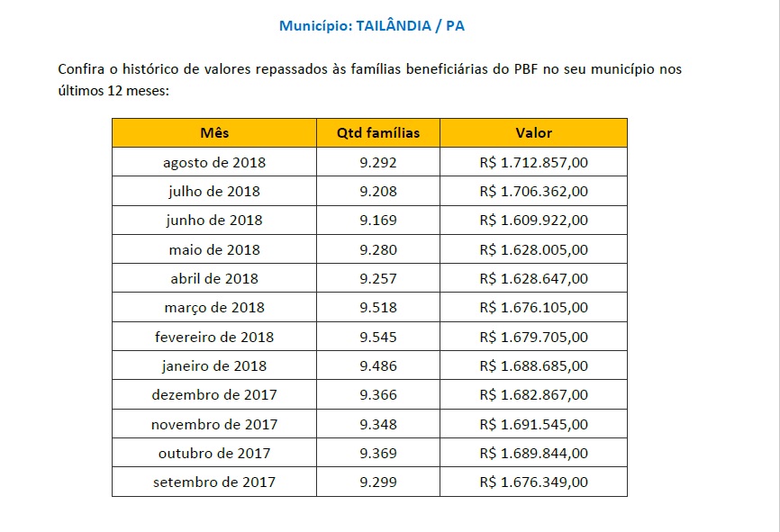The height and width of the screenshot is (532, 780).
Task: Select the value R$ 1.712.857,00
Action: (x=533, y=163)
